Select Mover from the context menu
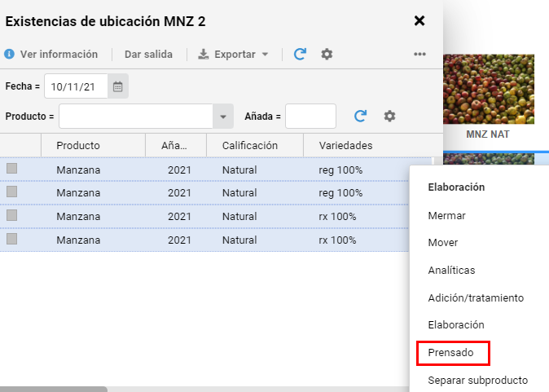This screenshot has height=392, width=549. tap(443, 242)
